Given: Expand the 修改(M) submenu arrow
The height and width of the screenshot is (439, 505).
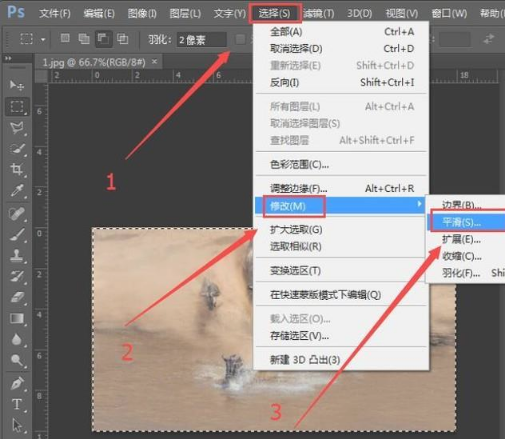Looking at the screenshot, I should (x=419, y=204).
